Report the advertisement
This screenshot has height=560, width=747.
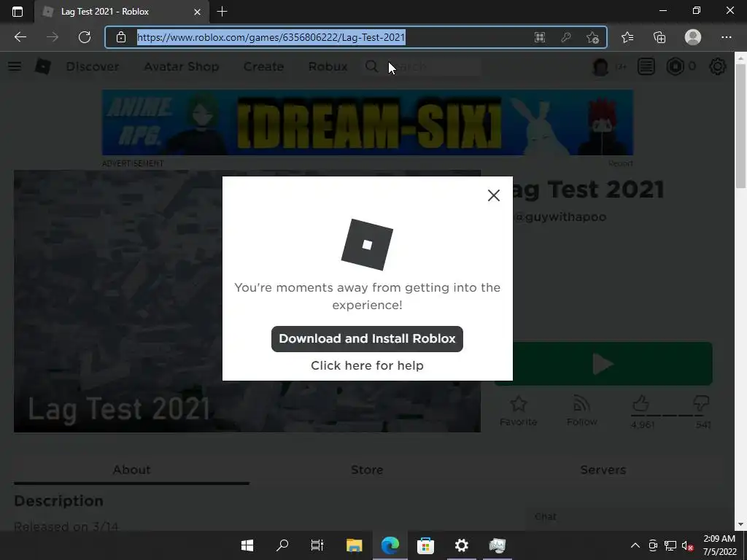(x=620, y=163)
